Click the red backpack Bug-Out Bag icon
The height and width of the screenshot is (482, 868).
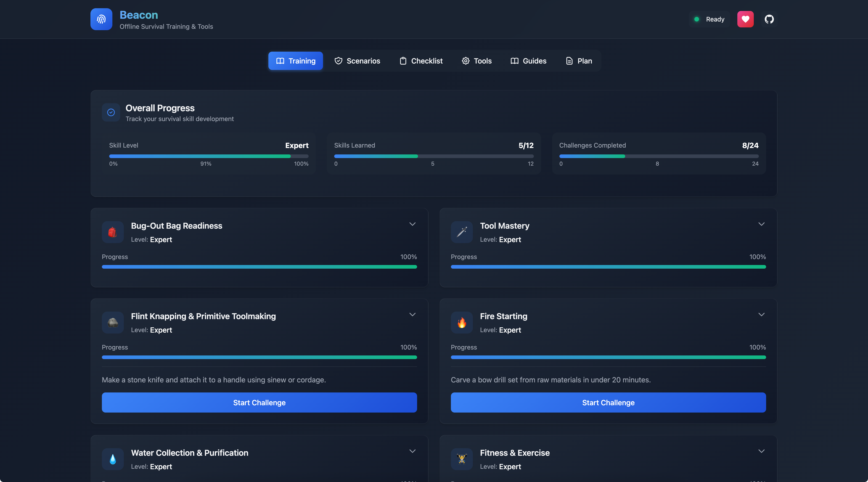pyautogui.click(x=113, y=232)
